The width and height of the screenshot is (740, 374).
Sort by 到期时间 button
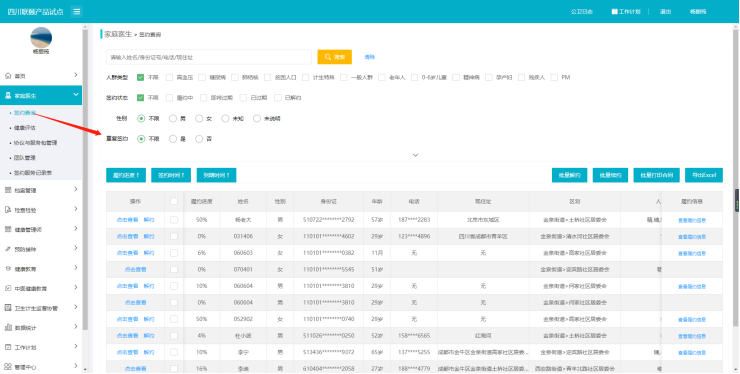pos(217,175)
